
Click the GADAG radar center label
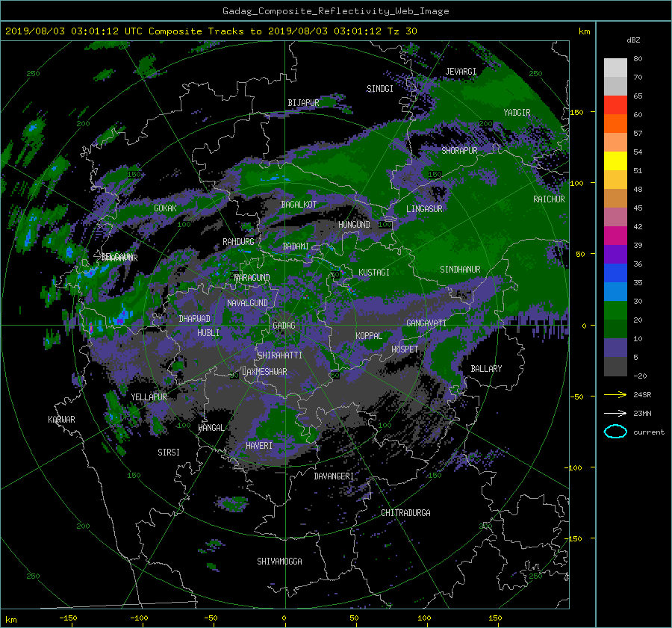(284, 326)
